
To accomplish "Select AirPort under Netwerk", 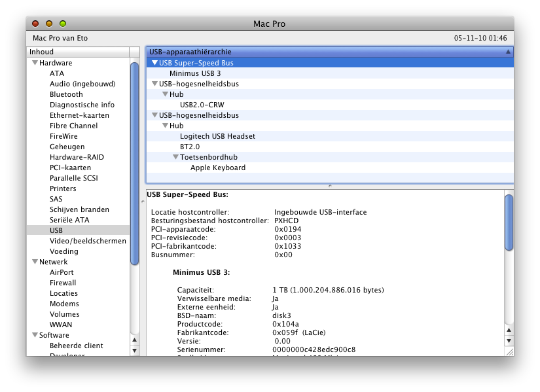I will point(63,272).
